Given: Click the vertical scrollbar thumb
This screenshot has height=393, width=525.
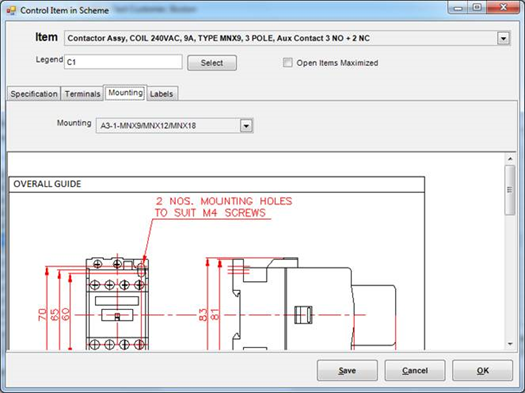Looking at the screenshot, I should 510,190.
